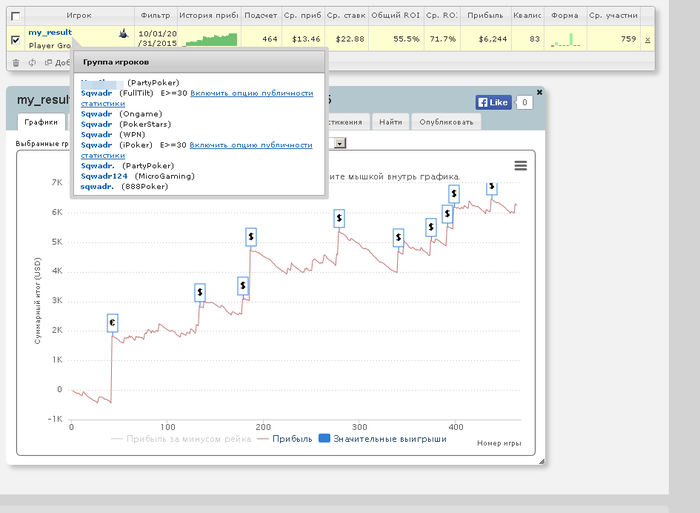Sort by the Игрок column header
The image size is (700, 513).
coord(79,16)
